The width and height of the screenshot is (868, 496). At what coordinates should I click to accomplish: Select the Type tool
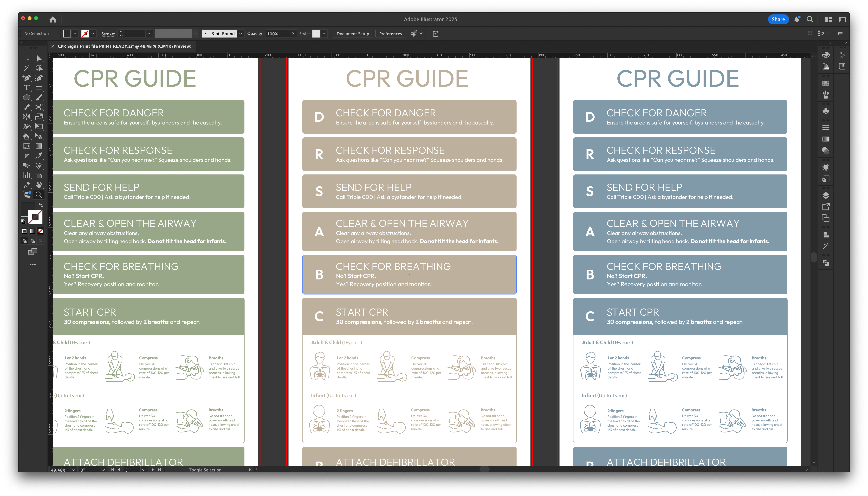coord(26,88)
